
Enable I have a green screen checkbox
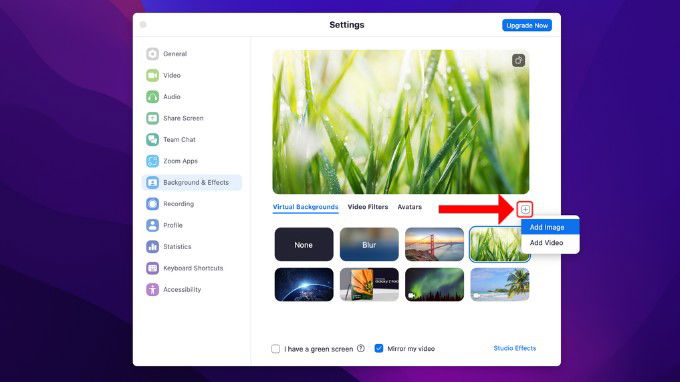[275, 349]
